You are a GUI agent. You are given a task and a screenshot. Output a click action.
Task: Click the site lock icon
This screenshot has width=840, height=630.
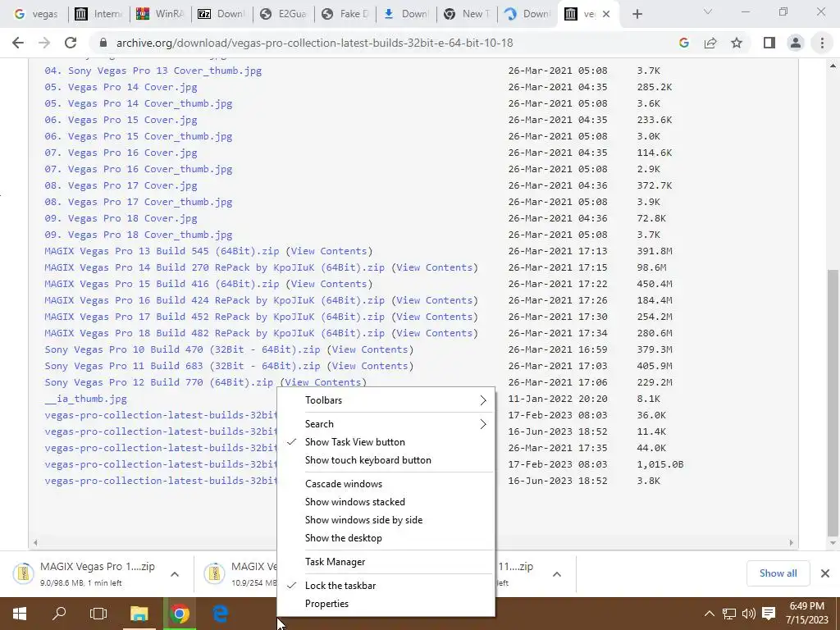(x=103, y=43)
